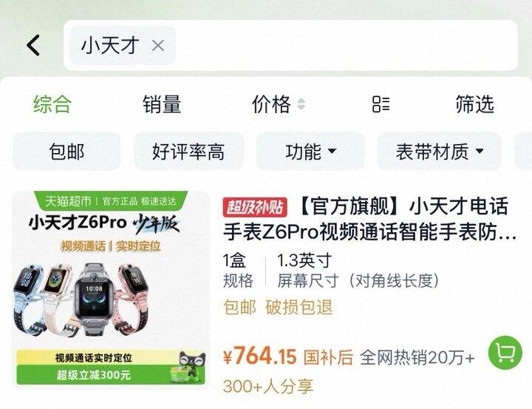Expand the 功能 dropdown
The height and width of the screenshot is (409, 532).
click(310, 151)
